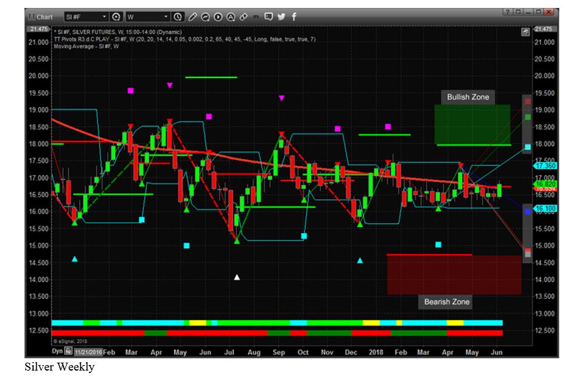Click the Bearish Zone label
The width and height of the screenshot is (588, 384).
446,302
